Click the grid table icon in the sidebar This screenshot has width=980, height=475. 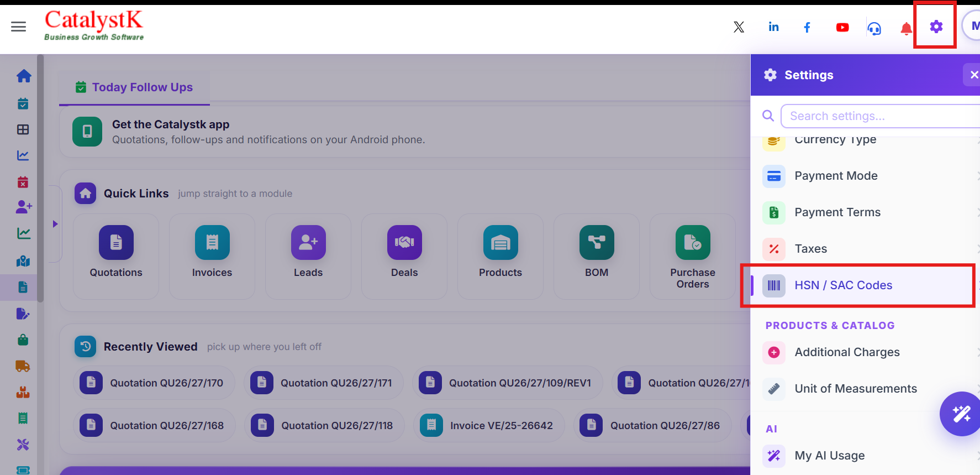coord(23,129)
